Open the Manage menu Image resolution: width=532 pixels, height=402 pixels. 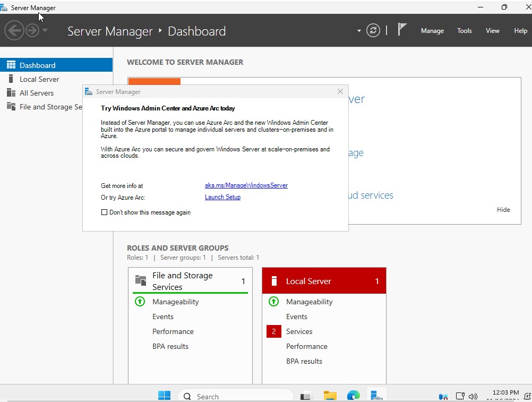coord(432,31)
